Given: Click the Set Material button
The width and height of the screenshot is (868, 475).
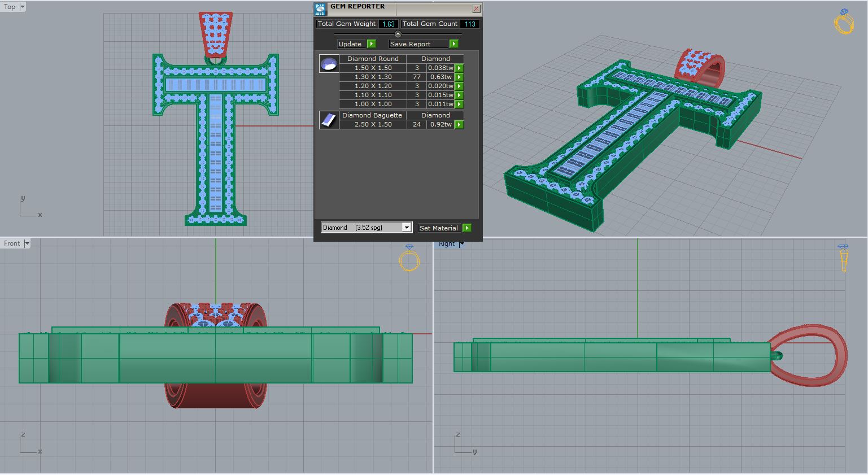Looking at the screenshot, I should [x=444, y=228].
